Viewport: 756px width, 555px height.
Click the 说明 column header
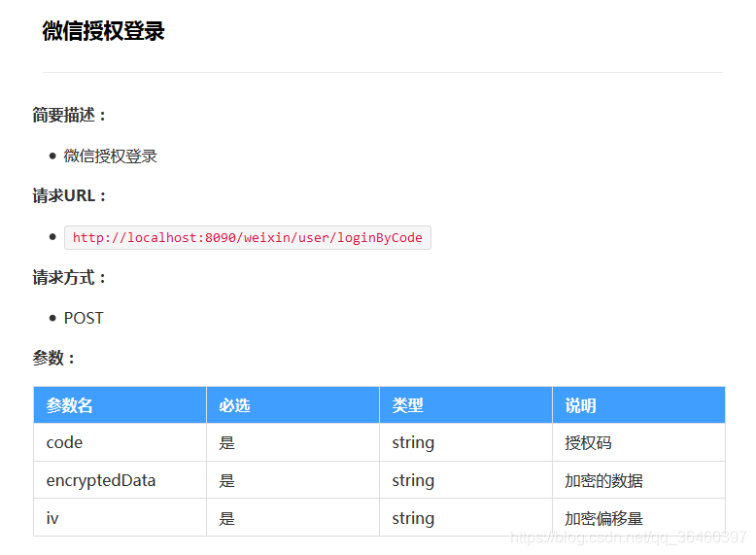coord(638,405)
